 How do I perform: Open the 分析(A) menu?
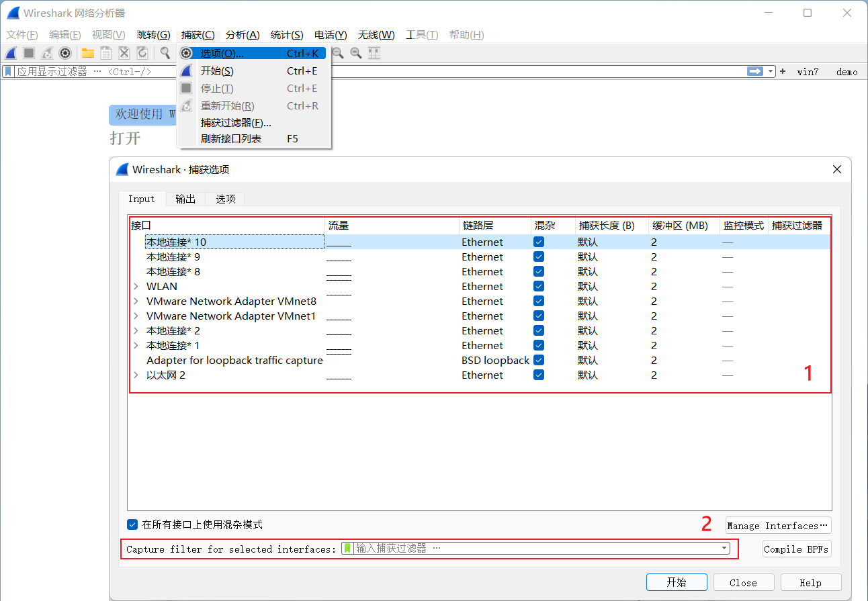(x=243, y=35)
